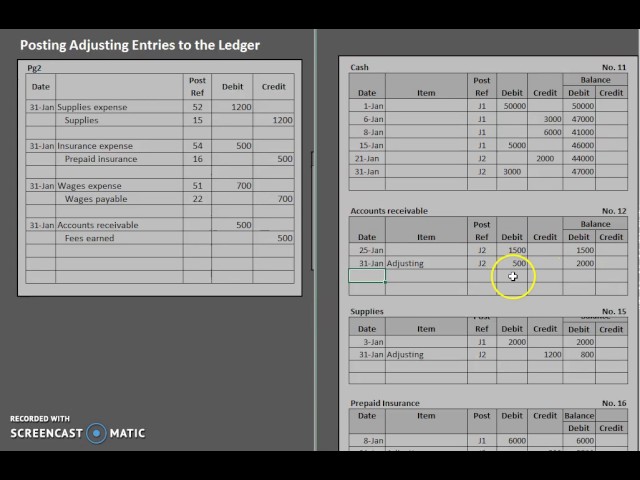Select 'Adjusting' item in Supplies ledger
Screen dimensions: 640x480
click(426, 355)
